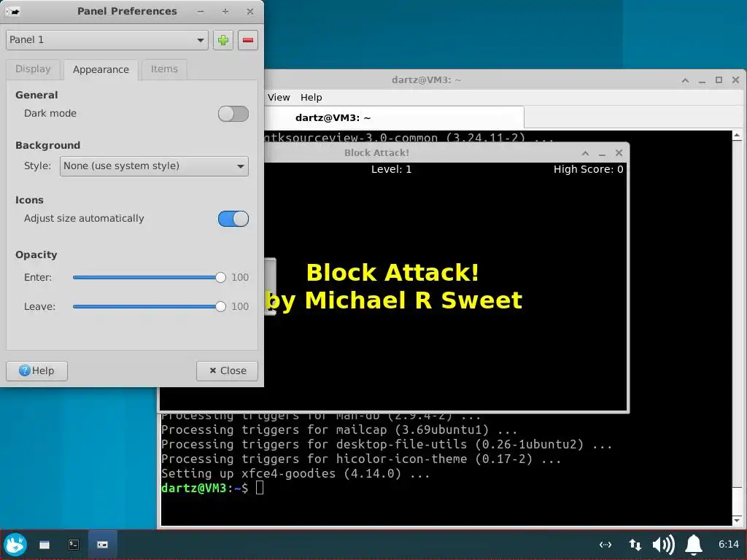Remove selected panel with red minus
This screenshot has width=747, height=560.
pyautogui.click(x=248, y=40)
